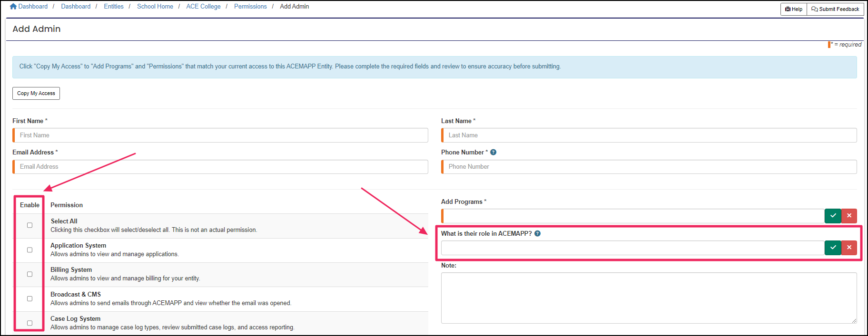Click the Application System permission title

tap(79, 246)
